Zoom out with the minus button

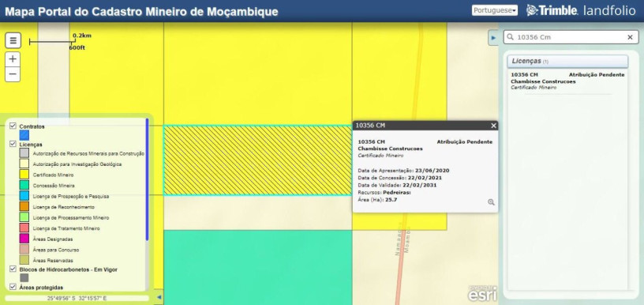pyautogui.click(x=13, y=74)
